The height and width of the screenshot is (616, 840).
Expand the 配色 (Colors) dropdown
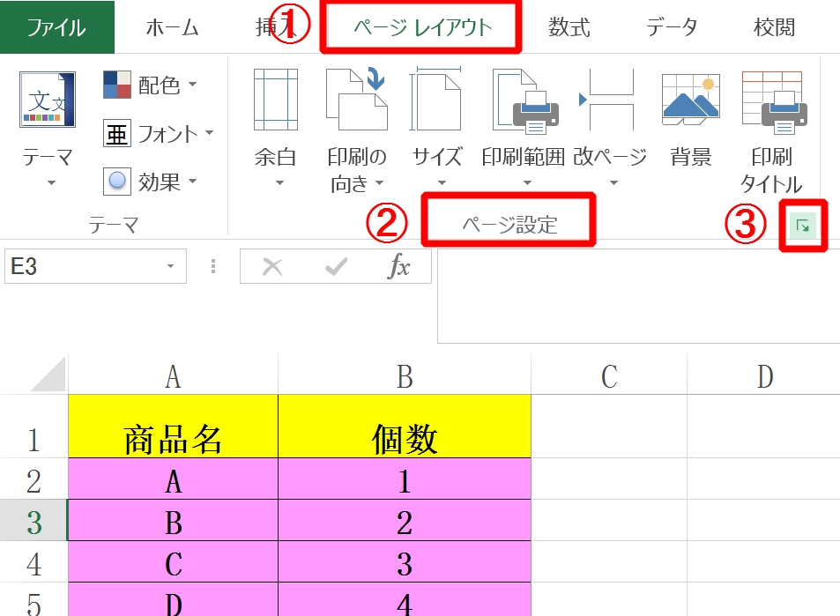pos(192,85)
